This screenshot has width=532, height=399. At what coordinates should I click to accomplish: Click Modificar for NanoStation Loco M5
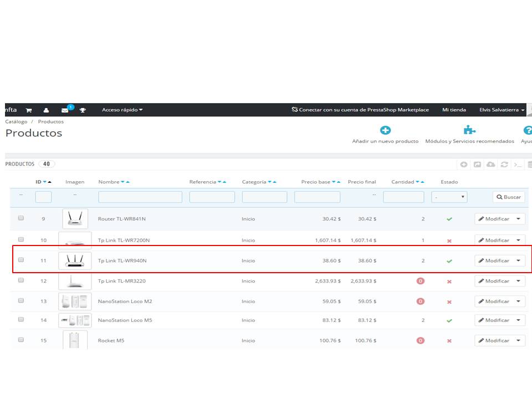point(494,320)
